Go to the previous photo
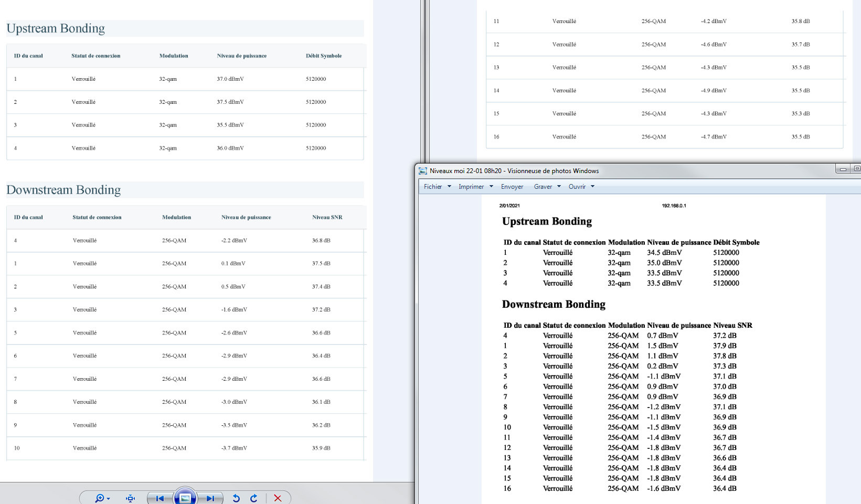861x504 pixels. coord(160,498)
